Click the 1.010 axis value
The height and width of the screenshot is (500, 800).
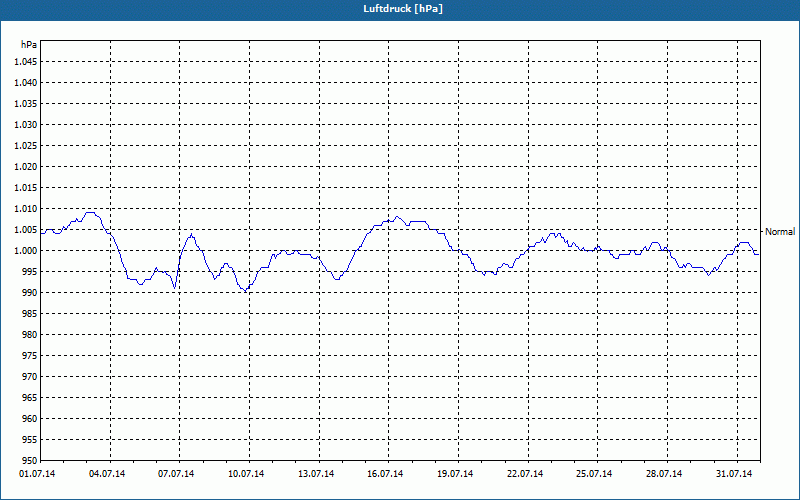(x=26, y=209)
